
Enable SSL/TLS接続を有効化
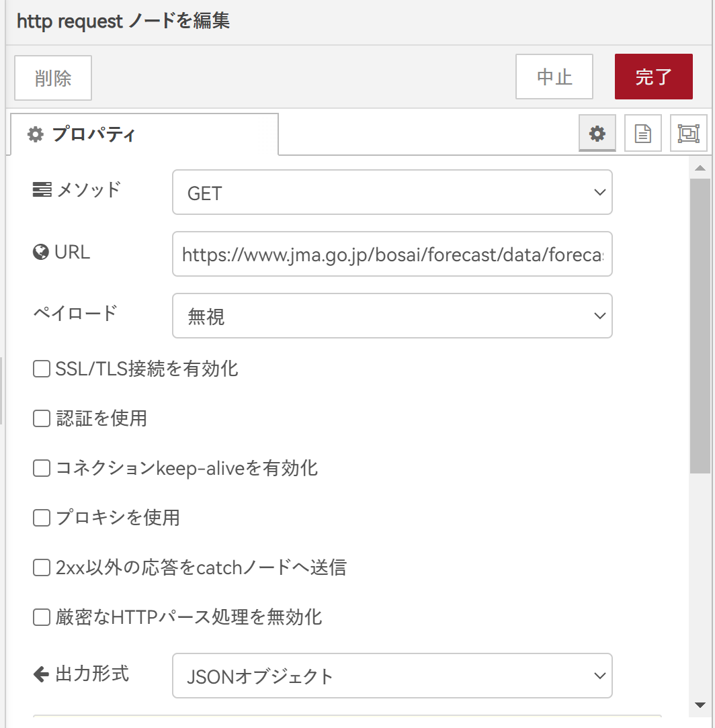pyautogui.click(x=41, y=368)
